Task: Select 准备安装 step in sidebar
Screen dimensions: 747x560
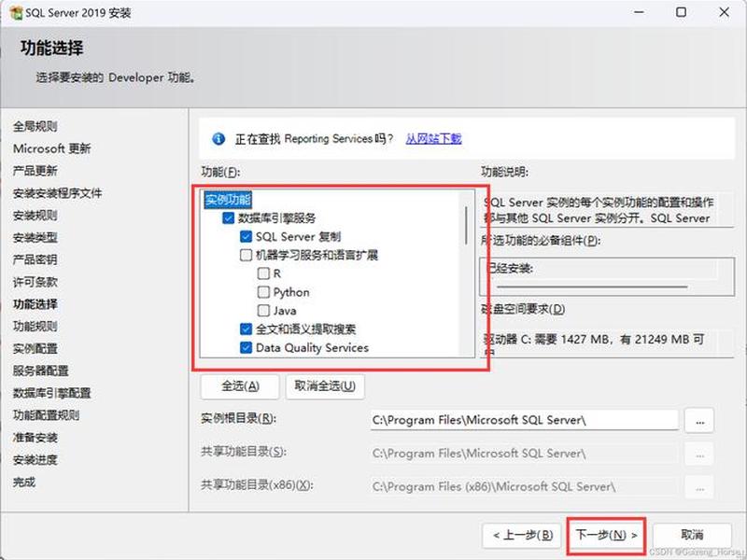Action: 35,437
